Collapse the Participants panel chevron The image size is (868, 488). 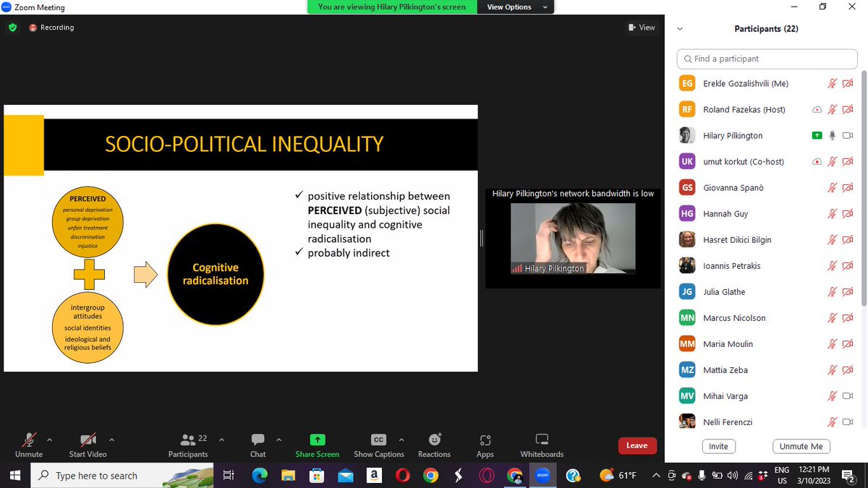679,29
